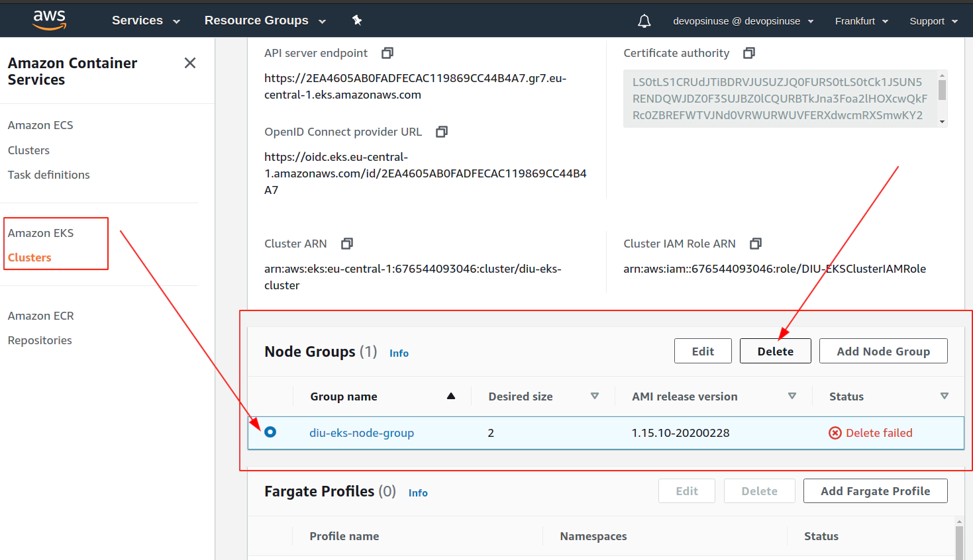Image resolution: width=973 pixels, height=560 pixels.
Task: Sort node groups by Group name
Action: 451,396
